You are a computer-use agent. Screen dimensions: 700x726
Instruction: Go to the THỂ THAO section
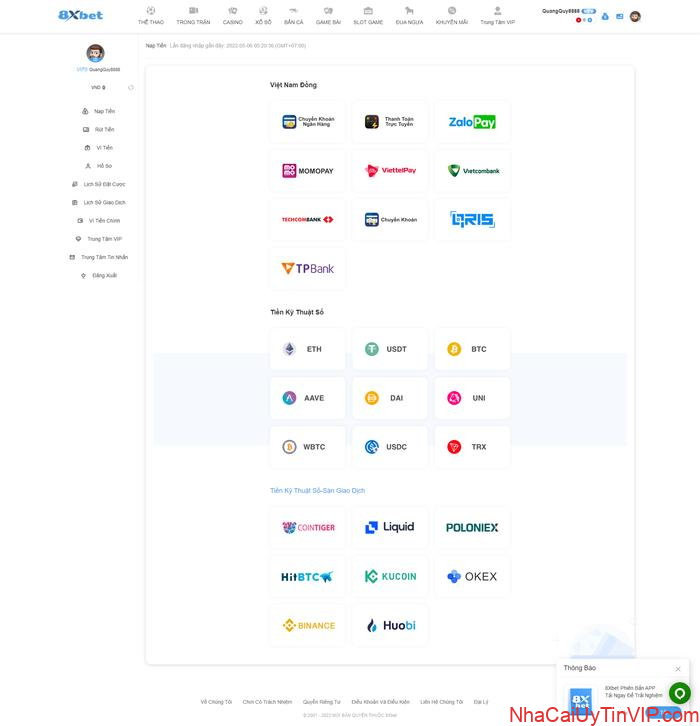pyautogui.click(x=151, y=16)
